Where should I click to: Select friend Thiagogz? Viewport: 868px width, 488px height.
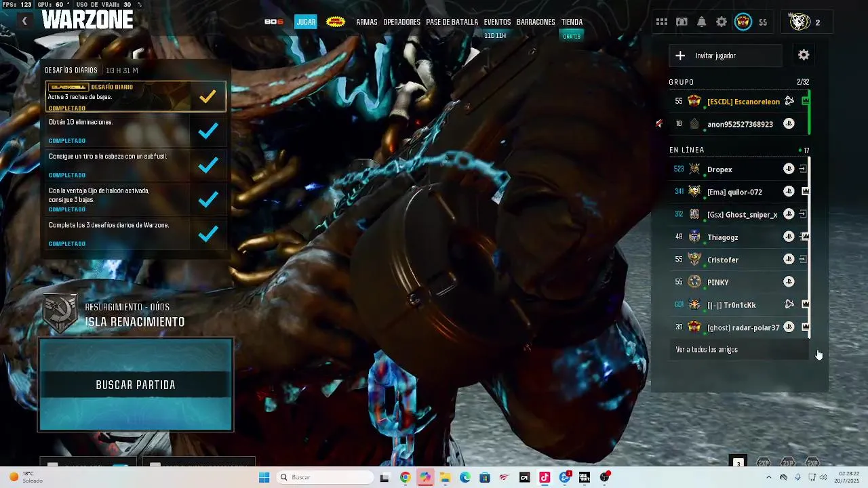tap(738, 237)
